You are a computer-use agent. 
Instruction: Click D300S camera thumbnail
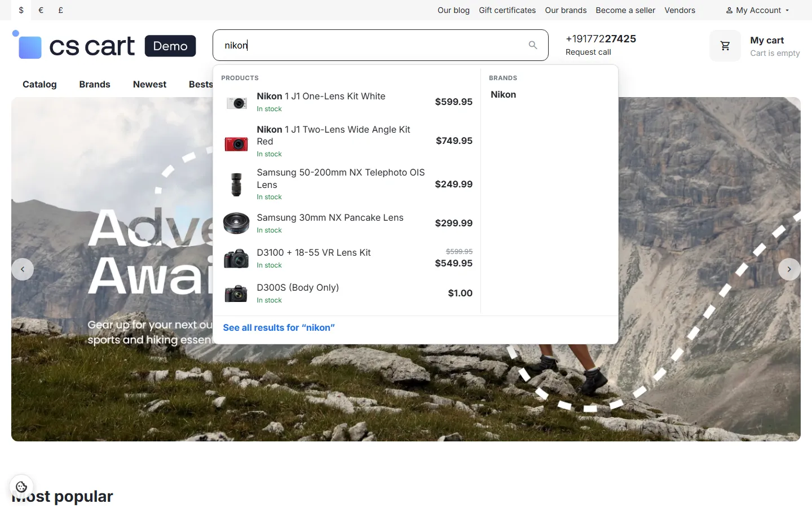(x=236, y=294)
